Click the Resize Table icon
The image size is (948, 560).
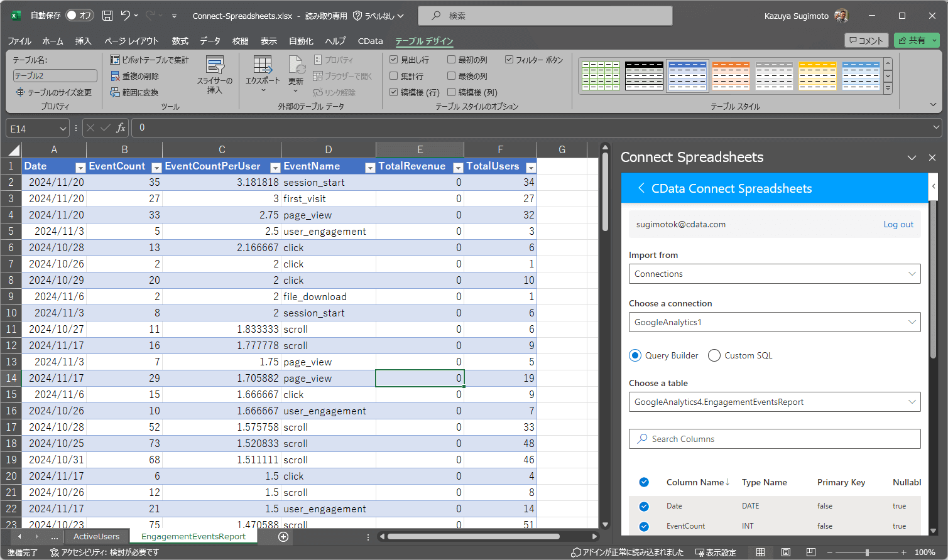[x=20, y=92]
